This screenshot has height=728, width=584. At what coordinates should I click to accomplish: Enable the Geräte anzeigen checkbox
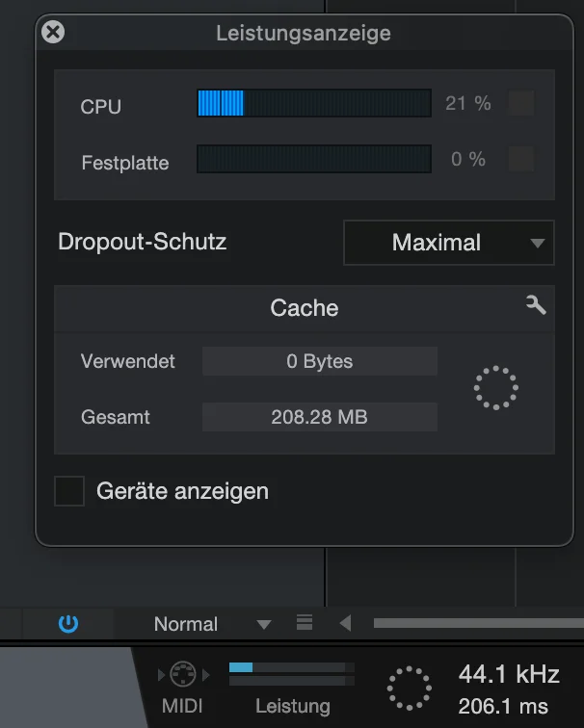pyautogui.click(x=69, y=491)
